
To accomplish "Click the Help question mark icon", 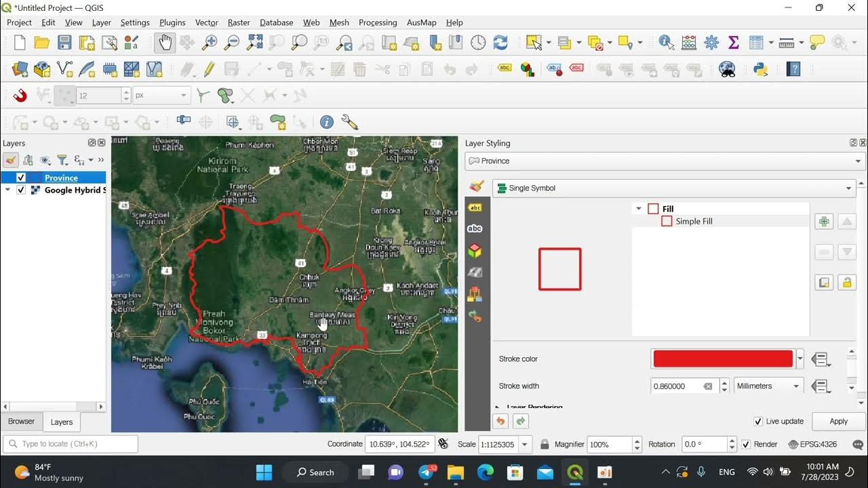I will tap(793, 69).
